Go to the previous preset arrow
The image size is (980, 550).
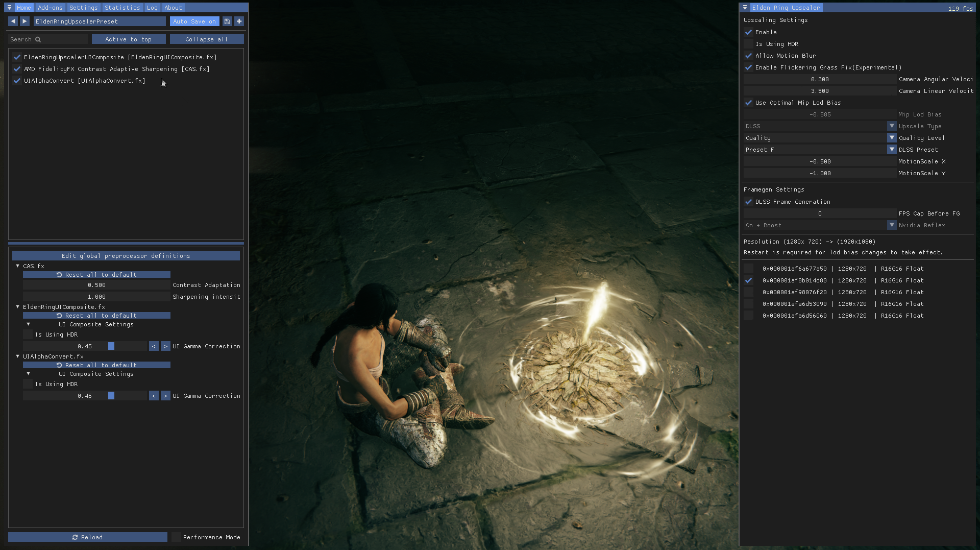(13, 21)
